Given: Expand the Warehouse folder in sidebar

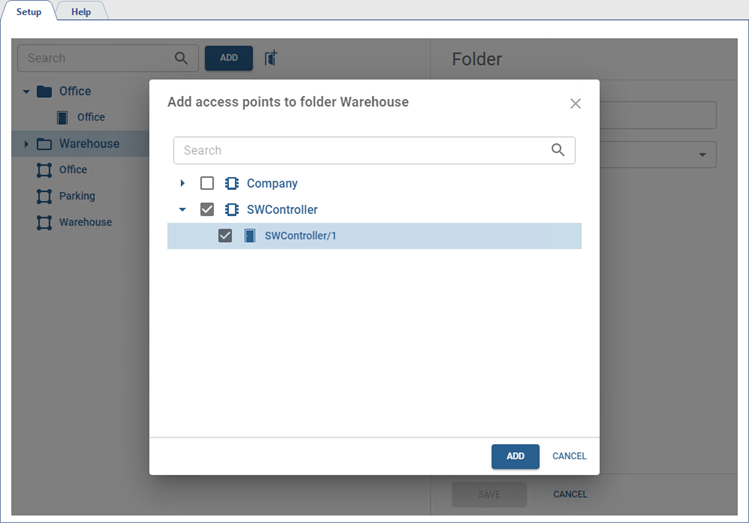Looking at the screenshot, I should (x=26, y=144).
